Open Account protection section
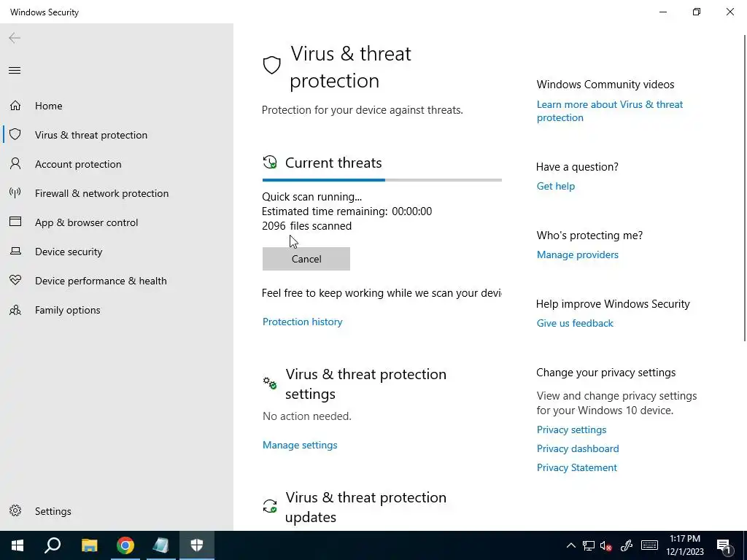This screenshot has width=747, height=560. tap(117, 164)
